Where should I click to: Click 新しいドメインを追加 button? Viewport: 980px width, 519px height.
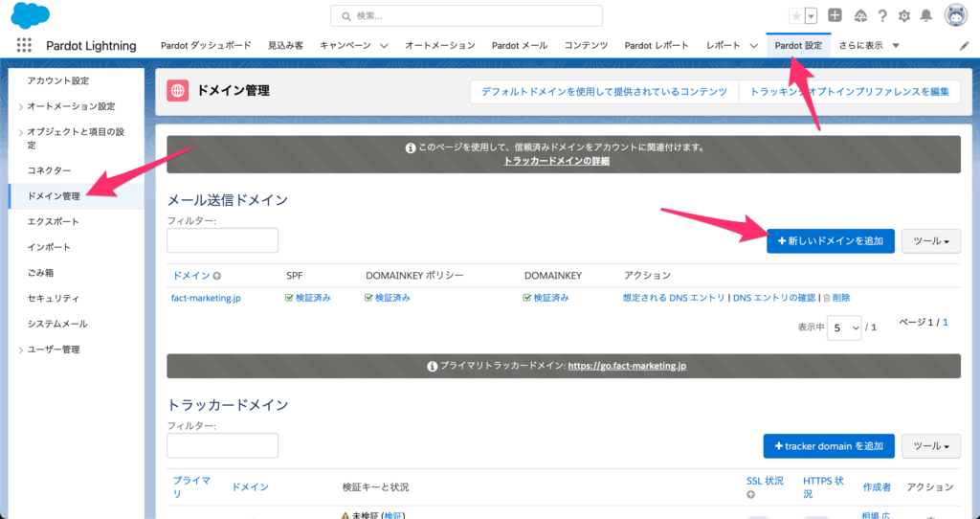click(x=831, y=240)
